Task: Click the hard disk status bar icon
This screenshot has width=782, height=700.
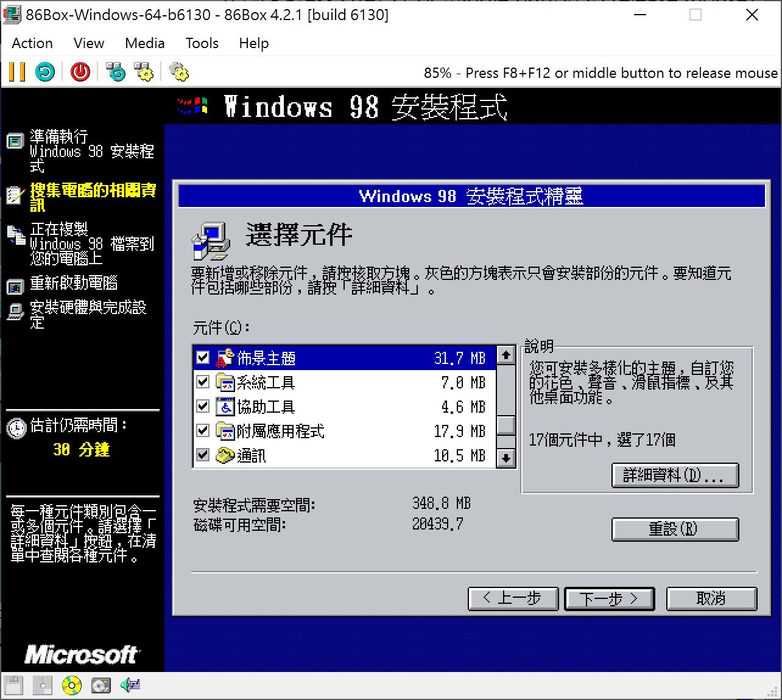Action: tap(101, 685)
